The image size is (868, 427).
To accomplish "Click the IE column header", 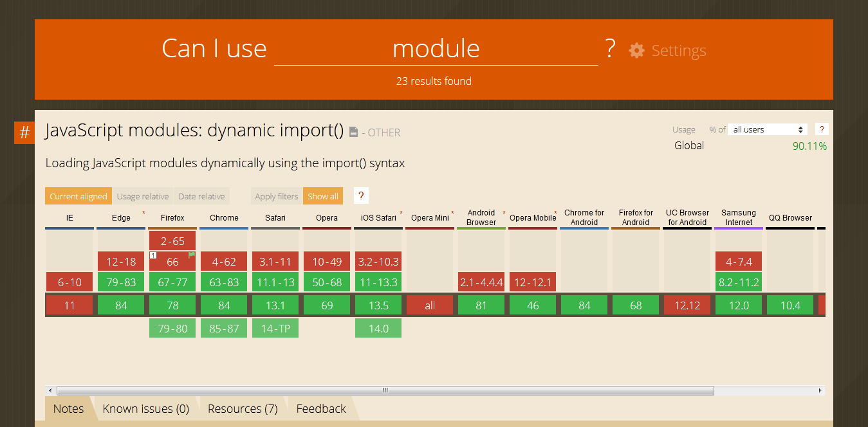I will click(69, 218).
